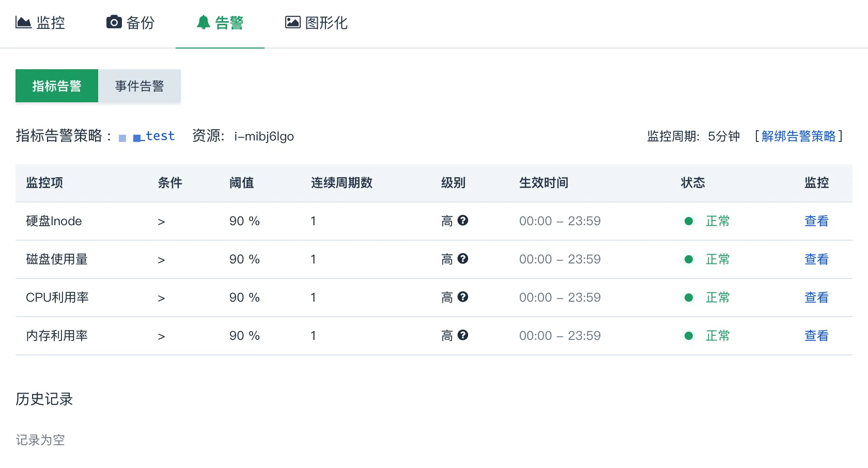Select the 指标告警 sub-tab
Viewport: 868px width, 468px height.
(57, 86)
